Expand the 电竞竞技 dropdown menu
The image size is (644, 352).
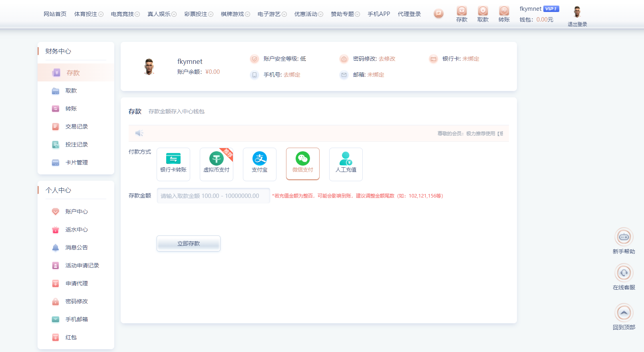coord(125,14)
